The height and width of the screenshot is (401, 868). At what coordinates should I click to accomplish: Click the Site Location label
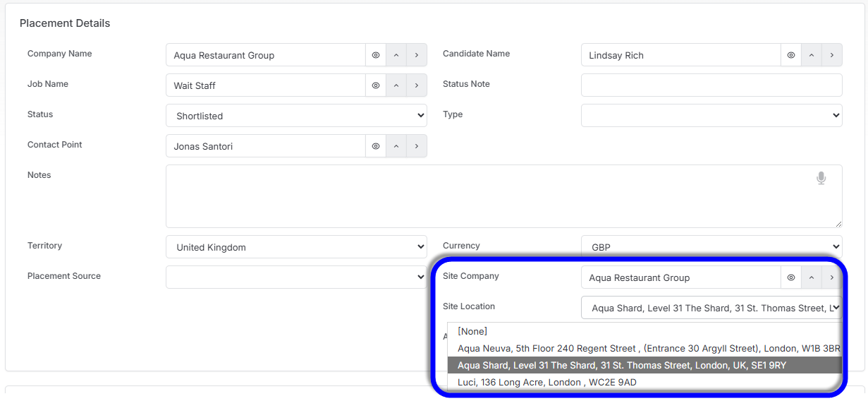point(469,306)
